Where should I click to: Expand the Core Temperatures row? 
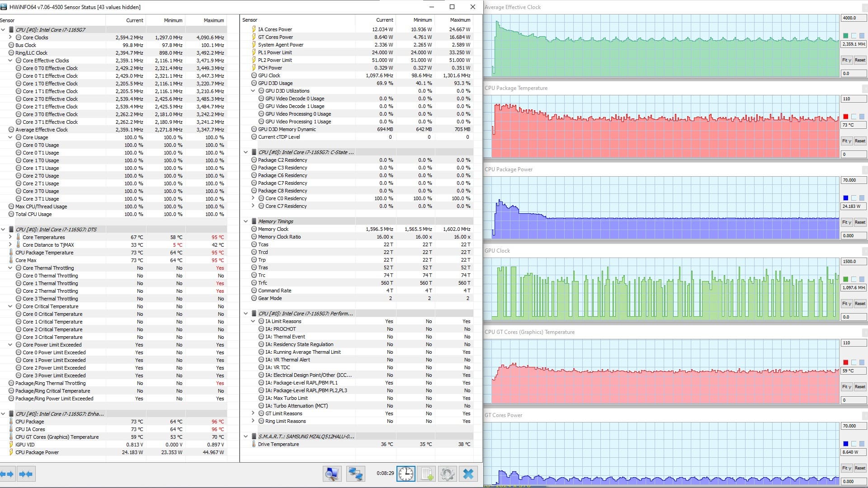coord(10,237)
